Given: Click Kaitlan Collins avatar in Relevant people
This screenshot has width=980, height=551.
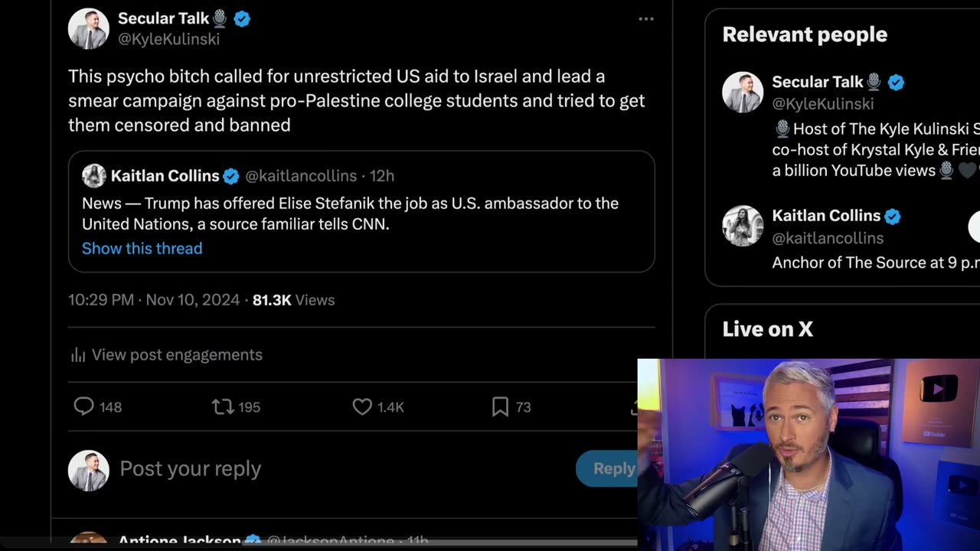Looking at the screenshot, I should pyautogui.click(x=743, y=226).
